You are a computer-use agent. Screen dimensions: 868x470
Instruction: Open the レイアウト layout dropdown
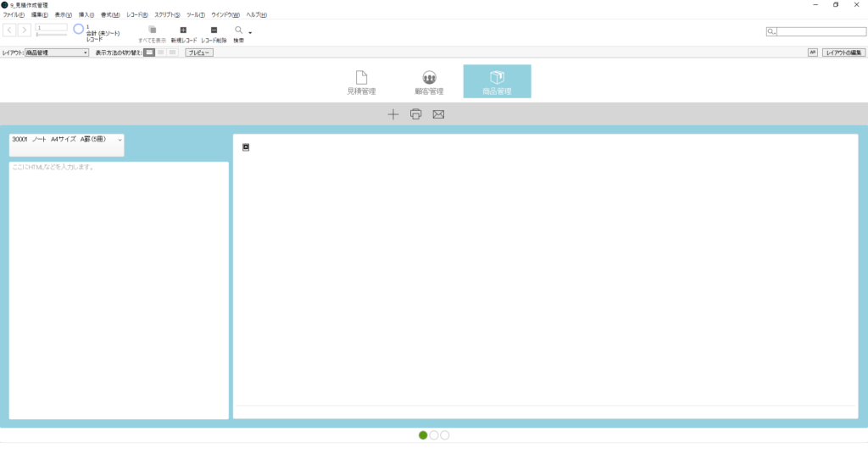(x=57, y=53)
